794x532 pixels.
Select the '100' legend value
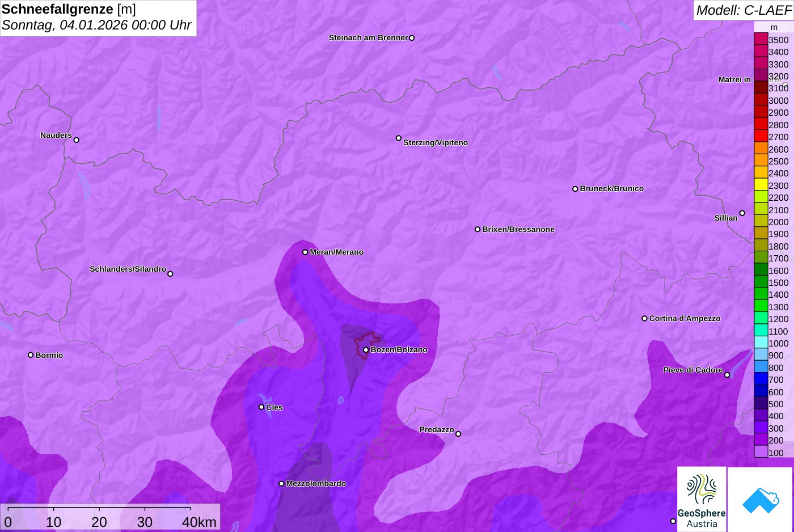pos(776,453)
